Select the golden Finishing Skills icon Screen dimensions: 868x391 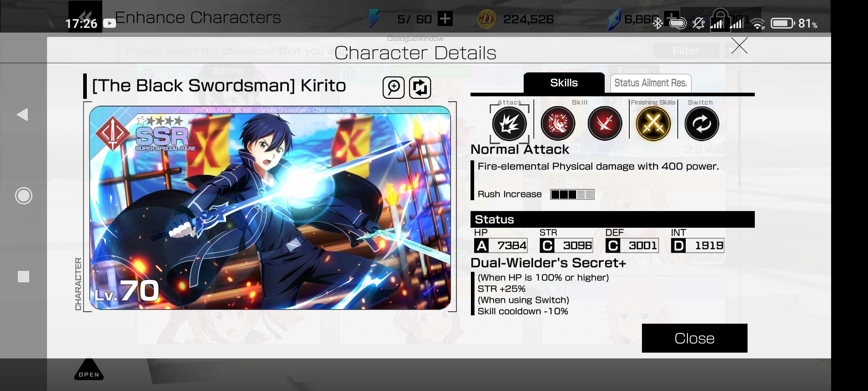[x=653, y=124]
